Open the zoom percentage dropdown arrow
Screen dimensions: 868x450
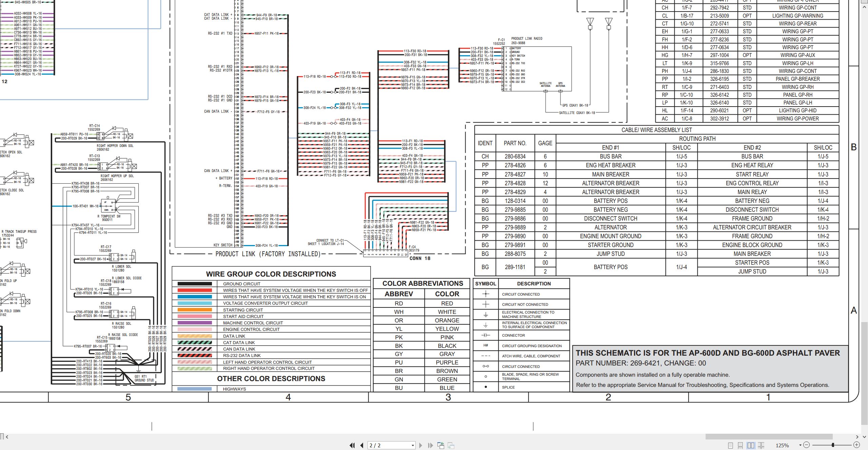click(x=800, y=445)
